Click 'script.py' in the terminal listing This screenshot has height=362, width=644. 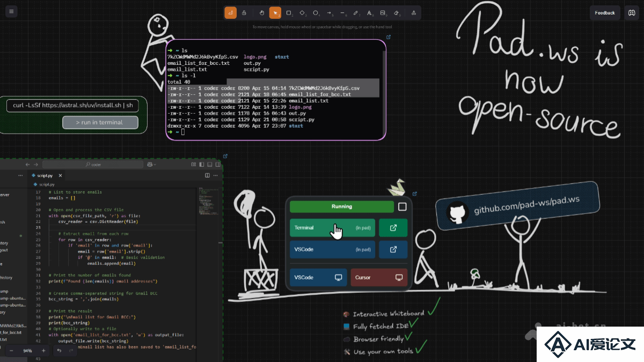[x=302, y=119]
